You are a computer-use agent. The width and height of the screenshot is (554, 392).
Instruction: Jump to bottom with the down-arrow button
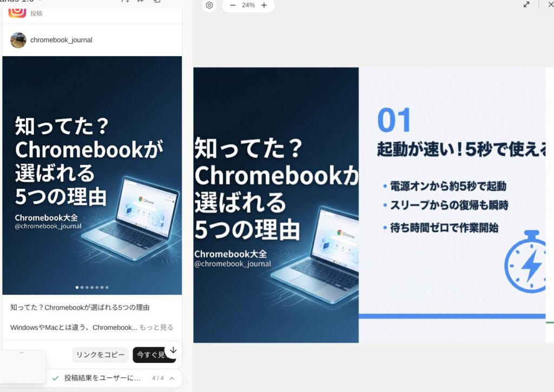tap(173, 350)
